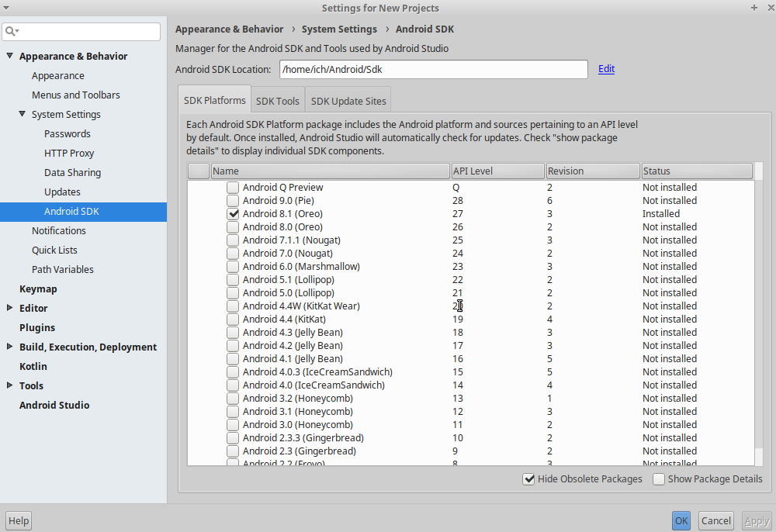Uncheck the Android 8.1 (Oreo) checkbox
Image resolution: width=776 pixels, height=532 pixels.
(233, 213)
